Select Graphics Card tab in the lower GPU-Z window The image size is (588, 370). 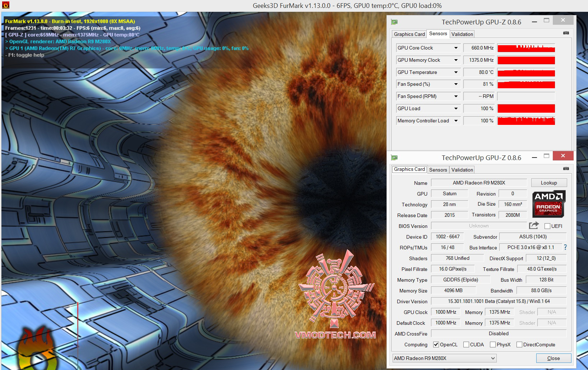coord(409,169)
